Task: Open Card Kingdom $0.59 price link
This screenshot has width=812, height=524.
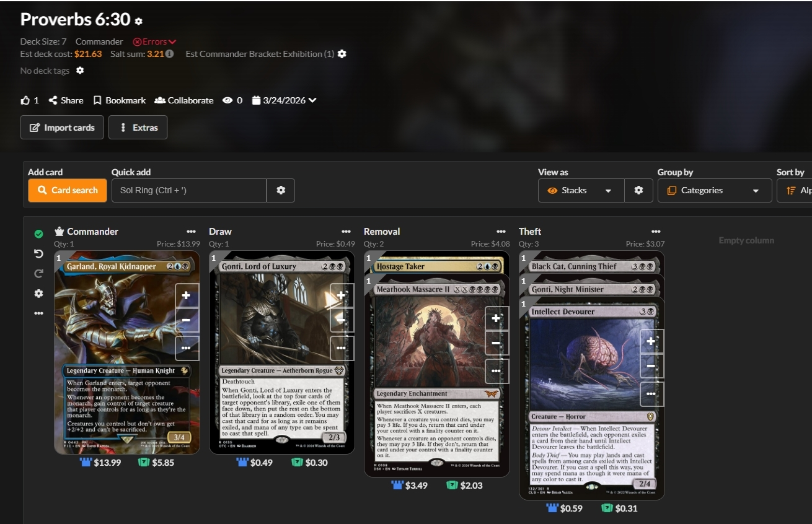Action: 565,508
